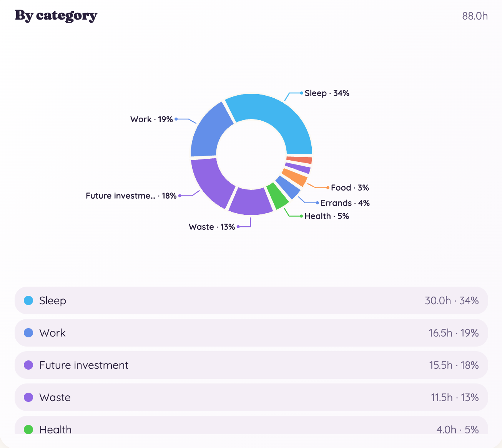Open the Waste category row
The width and height of the screenshot is (502, 448).
point(251,397)
